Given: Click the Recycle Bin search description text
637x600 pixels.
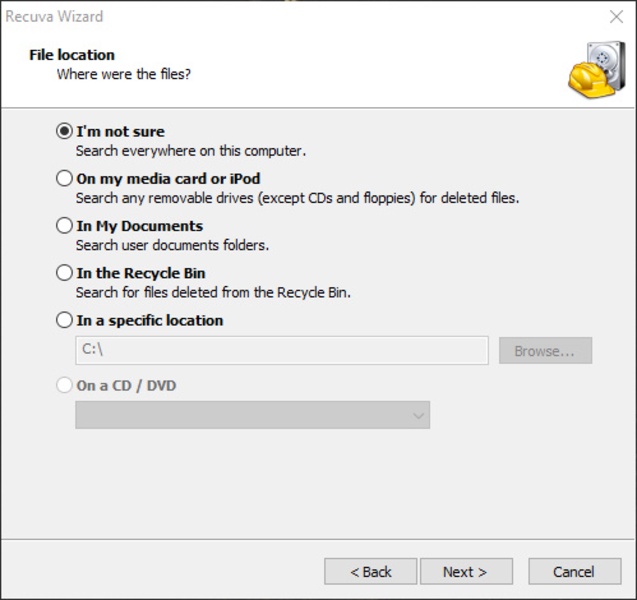Looking at the screenshot, I should click(213, 293).
